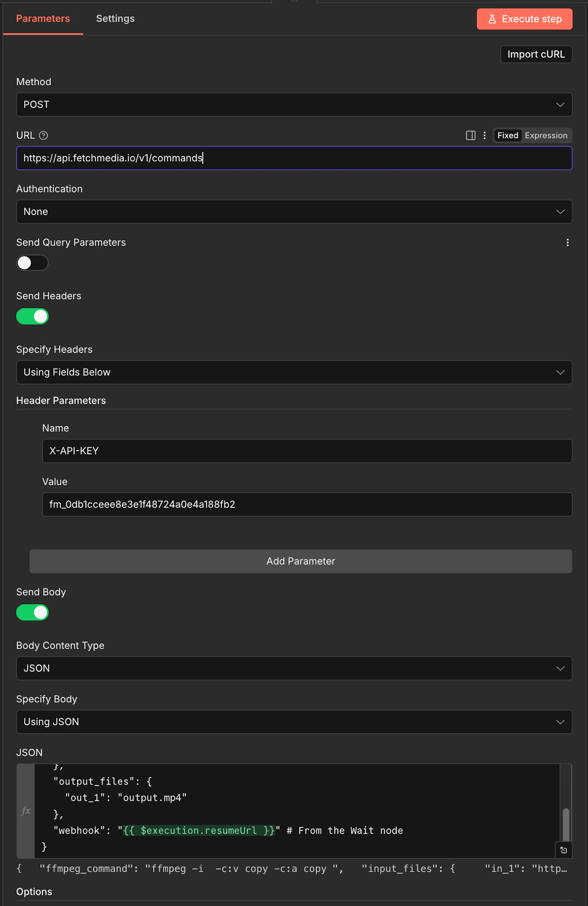Open the URL field three-dot options menu

(x=484, y=135)
